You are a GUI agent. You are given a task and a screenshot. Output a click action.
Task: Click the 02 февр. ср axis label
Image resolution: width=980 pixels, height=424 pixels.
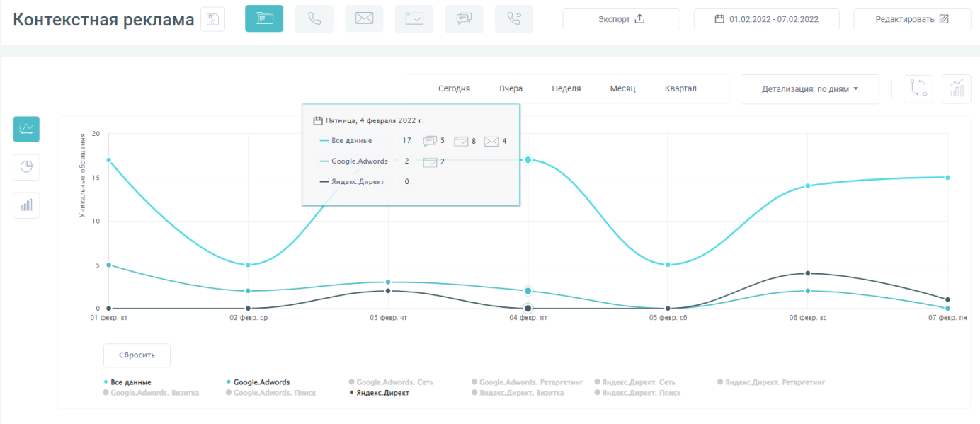pos(248,319)
